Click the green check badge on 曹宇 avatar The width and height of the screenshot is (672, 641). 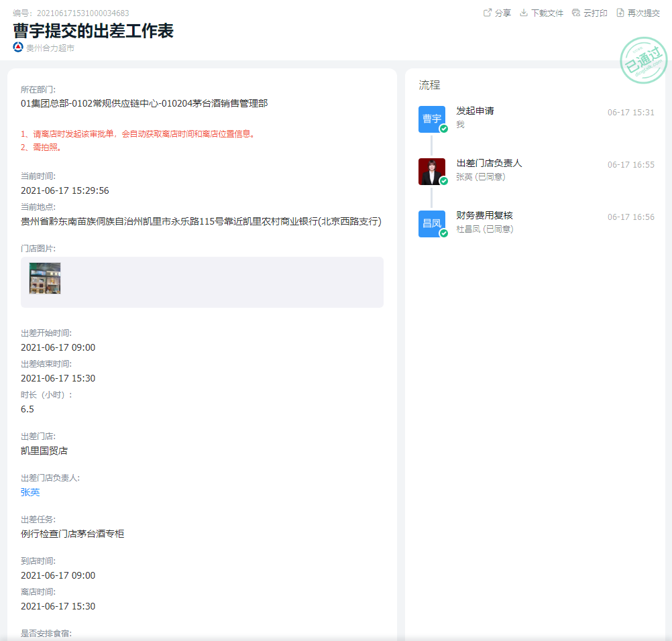443,129
